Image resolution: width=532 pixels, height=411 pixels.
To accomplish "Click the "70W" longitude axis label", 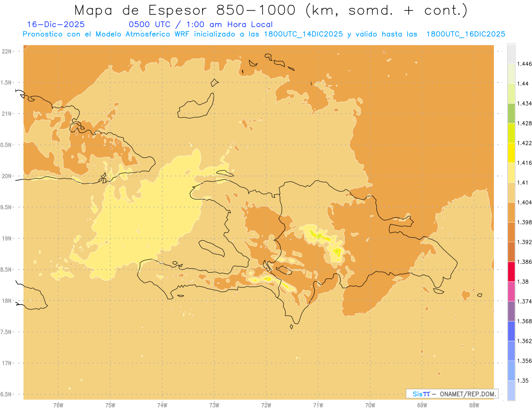I will (370, 405).
